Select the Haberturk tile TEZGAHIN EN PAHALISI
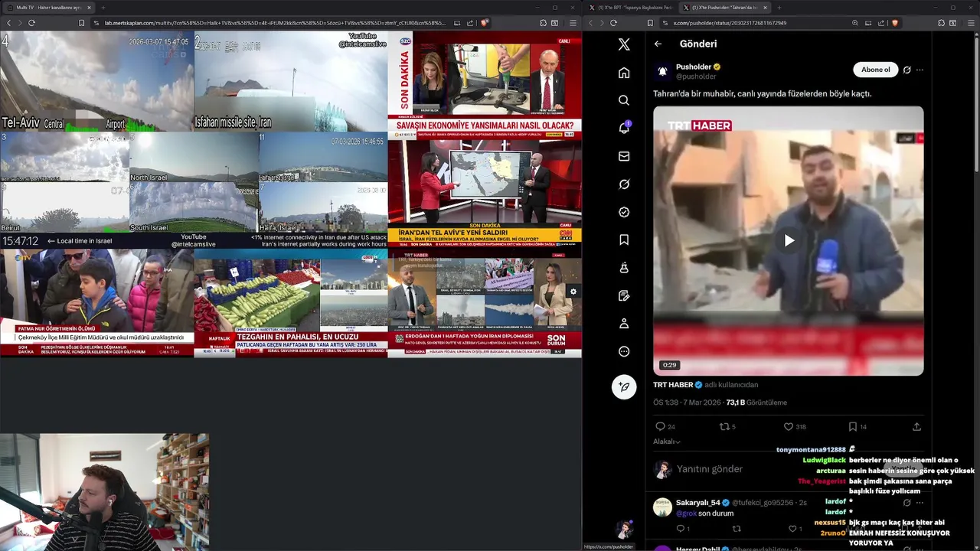 click(x=290, y=303)
